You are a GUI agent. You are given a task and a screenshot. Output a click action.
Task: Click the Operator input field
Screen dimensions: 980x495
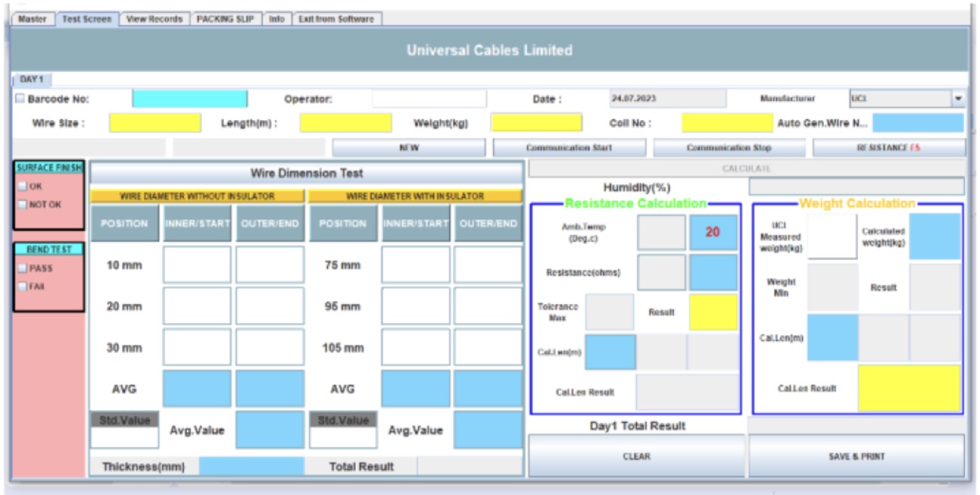(x=430, y=99)
